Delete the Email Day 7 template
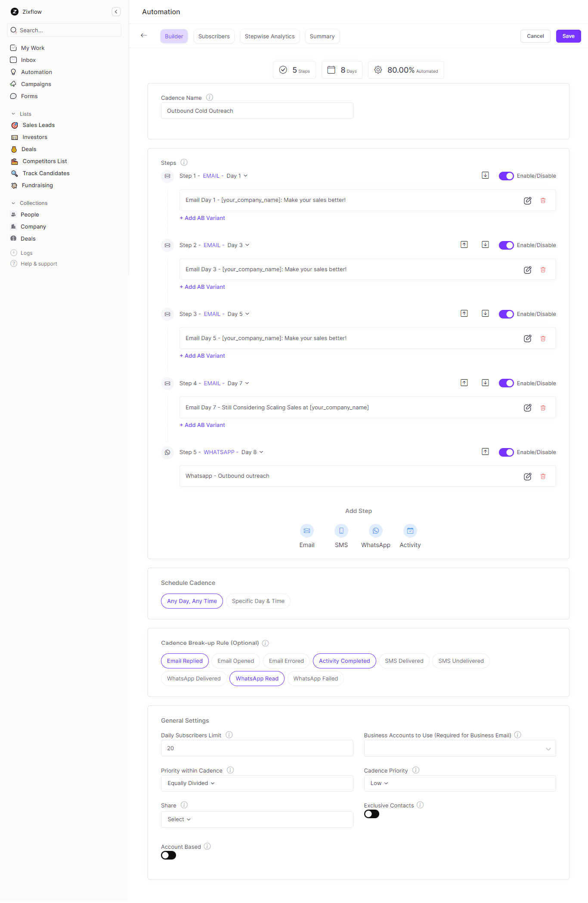 [x=543, y=408]
